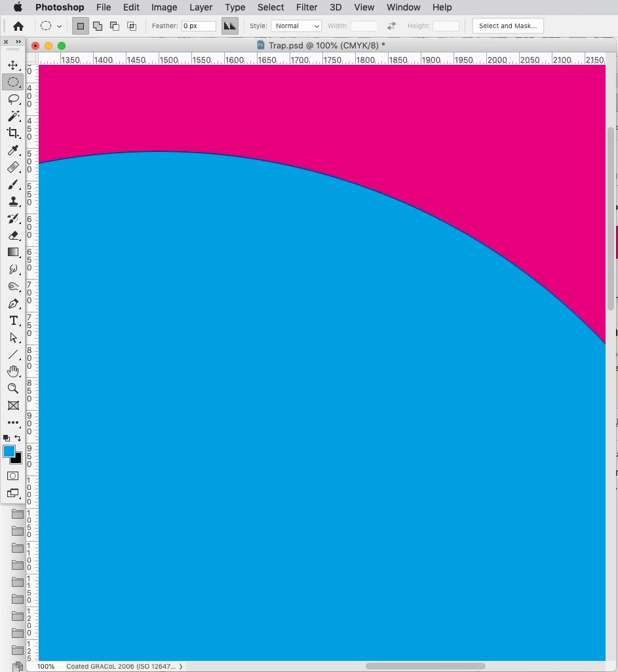Click the Select and Mask button
The height and width of the screenshot is (672, 618).
pos(508,26)
